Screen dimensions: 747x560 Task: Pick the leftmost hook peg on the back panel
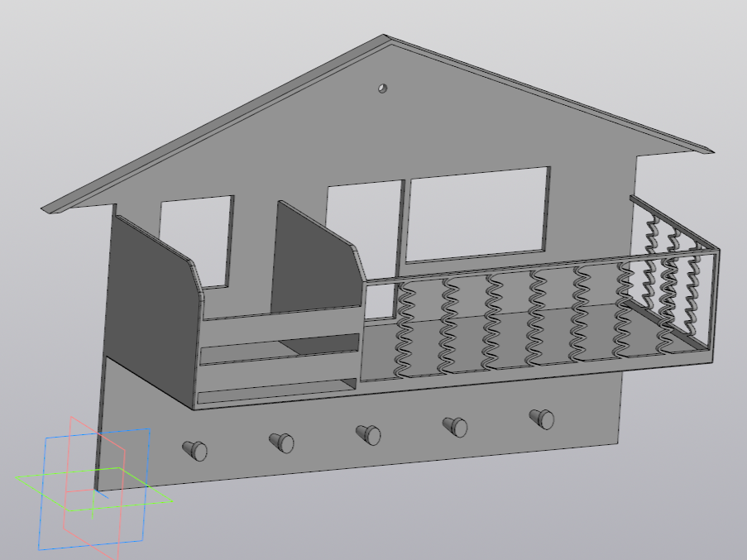195,450
